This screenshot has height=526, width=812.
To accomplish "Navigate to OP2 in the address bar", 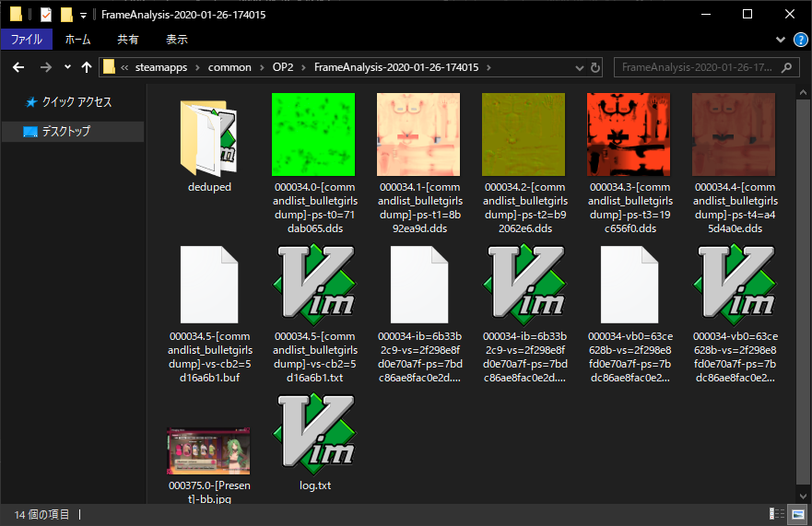I will click(283, 67).
